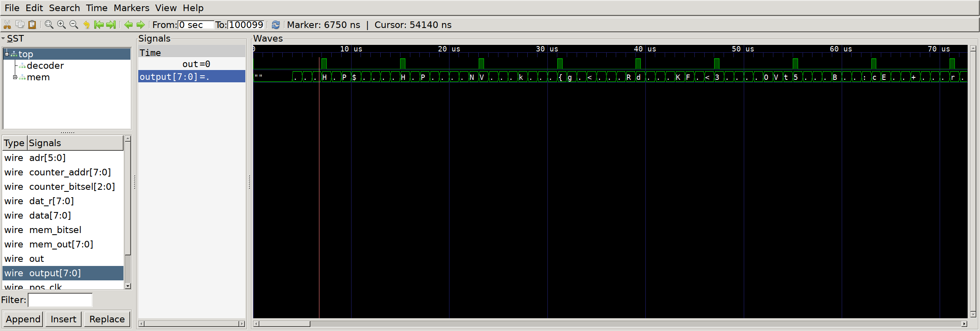Select the mem module in the tree

pos(38,77)
